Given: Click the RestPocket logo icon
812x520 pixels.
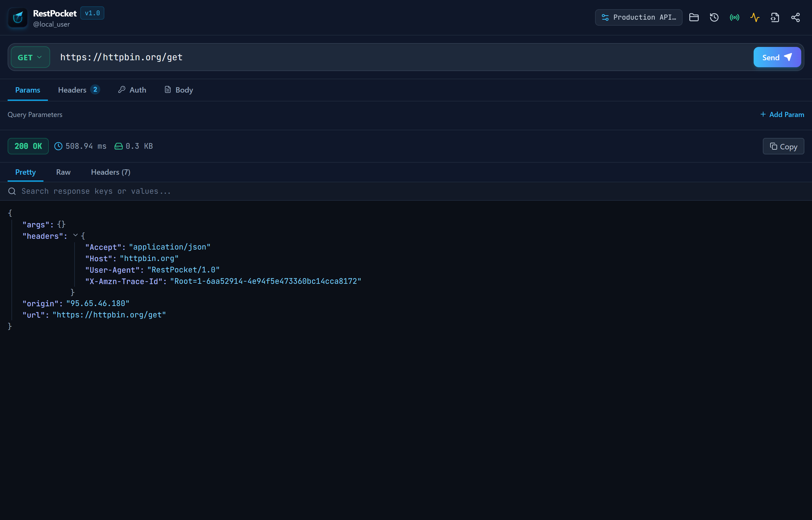Looking at the screenshot, I should 17,17.
